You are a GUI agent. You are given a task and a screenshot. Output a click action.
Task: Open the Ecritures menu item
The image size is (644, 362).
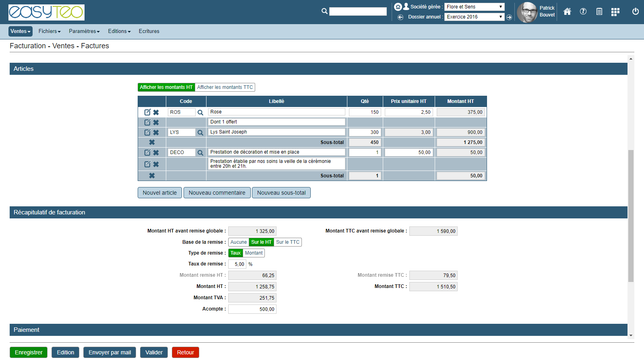[149, 31]
